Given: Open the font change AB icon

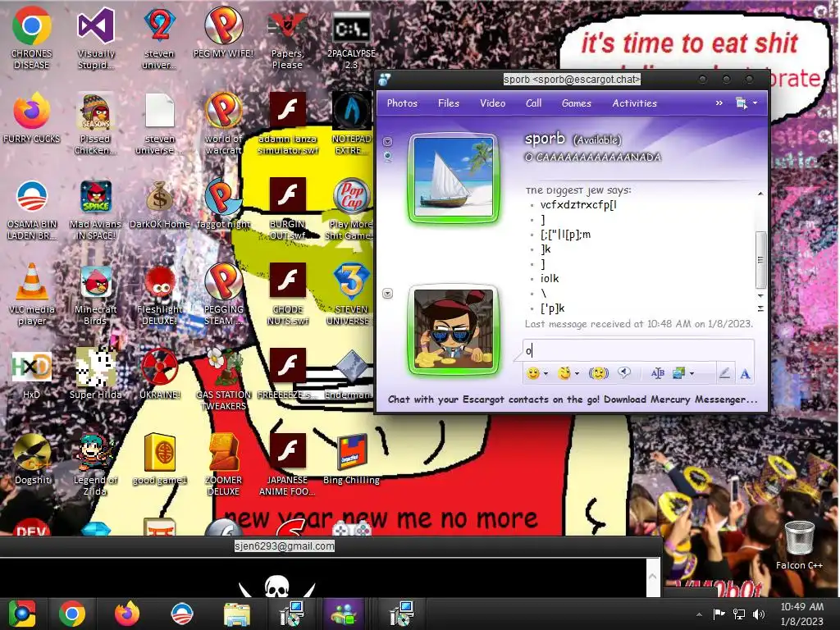Looking at the screenshot, I should pos(657,373).
